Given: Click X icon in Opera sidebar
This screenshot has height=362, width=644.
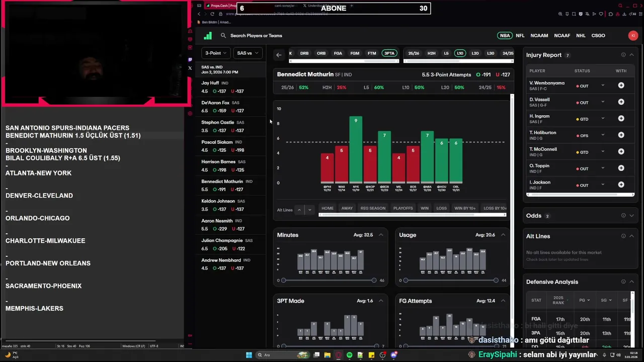Looking at the screenshot, I should tap(190, 68).
